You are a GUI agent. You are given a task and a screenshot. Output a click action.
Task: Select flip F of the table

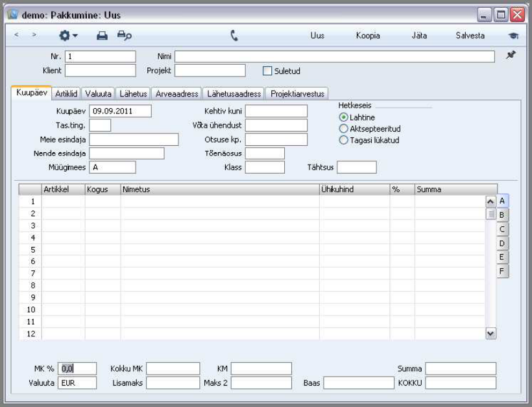[x=502, y=271]
